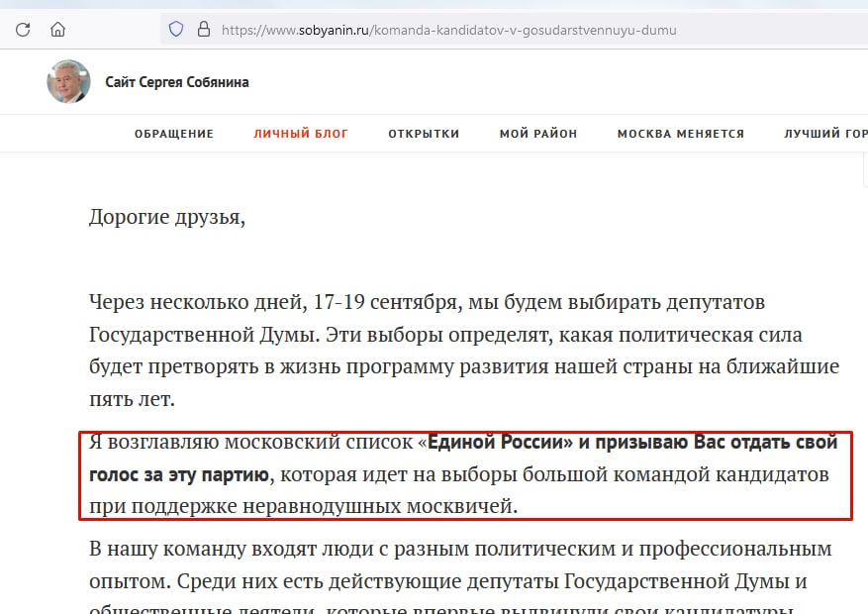Show site security via padlock icon
The height and width of the screenshot is (614, 868).
point(204,29)
